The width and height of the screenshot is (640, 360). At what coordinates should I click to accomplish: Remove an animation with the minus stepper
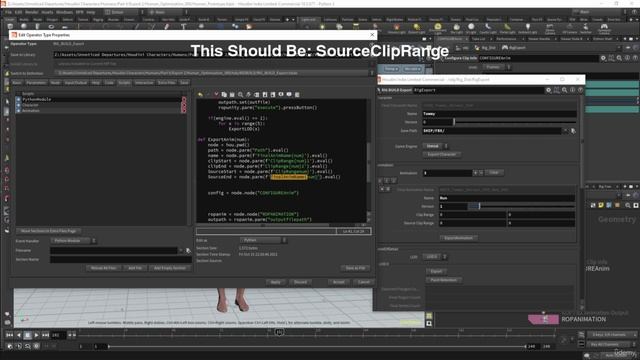481,173
